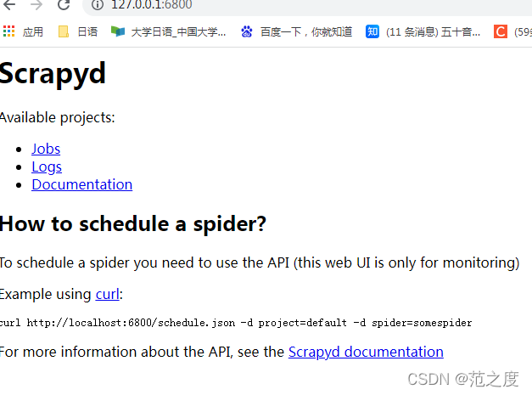The height and width of the screenshot is (395, 532).
Task: Open the 大学日语_中国大学 bookmark
Action: (168, 32)
